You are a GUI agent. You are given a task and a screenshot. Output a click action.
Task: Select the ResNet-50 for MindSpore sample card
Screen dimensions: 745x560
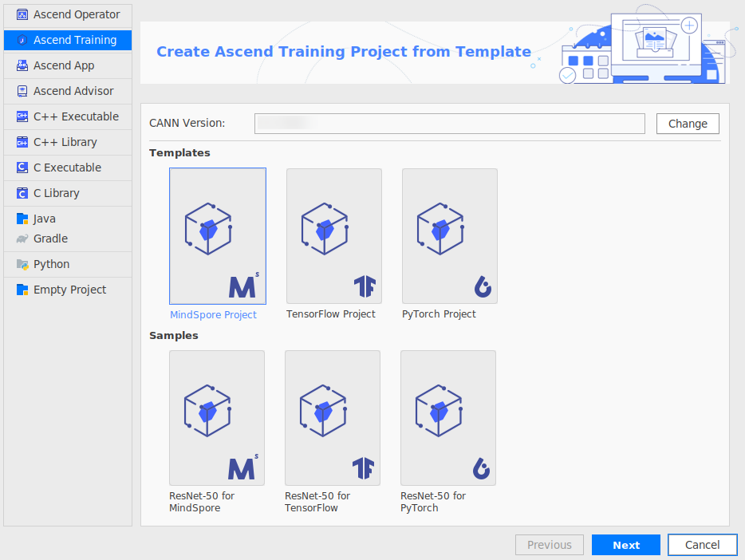point(217,418)
